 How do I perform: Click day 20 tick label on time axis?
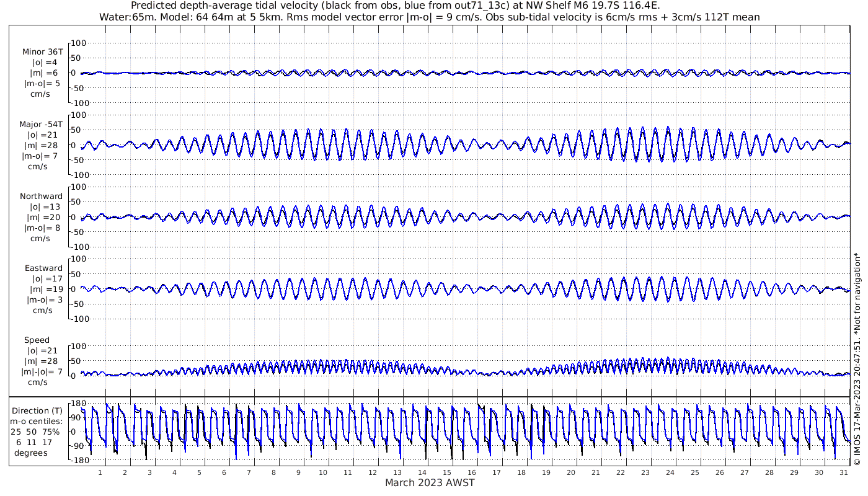[571, 472]
